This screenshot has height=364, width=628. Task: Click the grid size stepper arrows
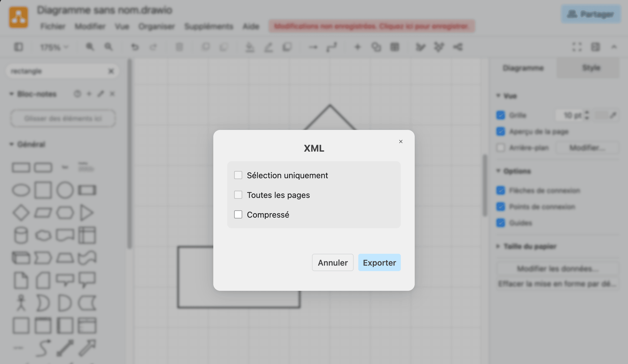coord(587,115)
